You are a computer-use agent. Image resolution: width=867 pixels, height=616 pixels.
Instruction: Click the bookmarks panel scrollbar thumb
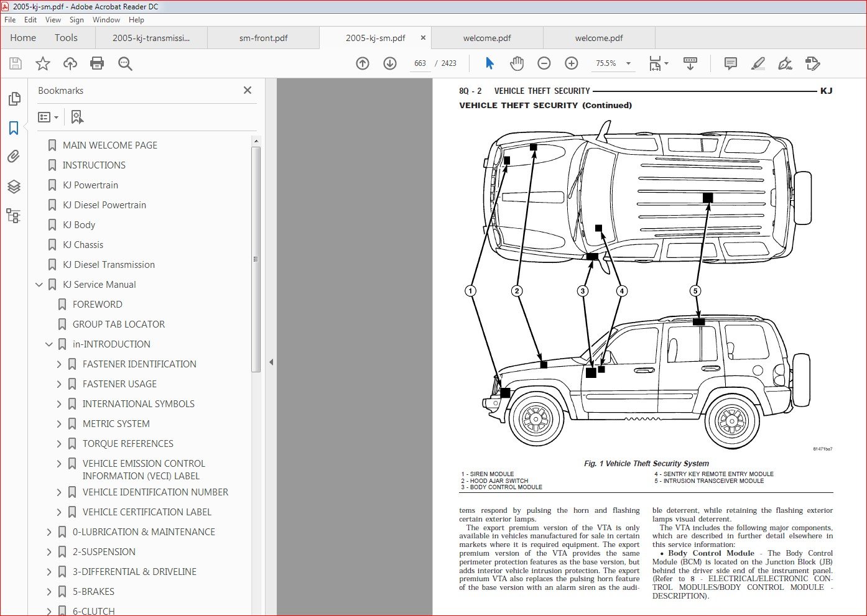point(256,260)
